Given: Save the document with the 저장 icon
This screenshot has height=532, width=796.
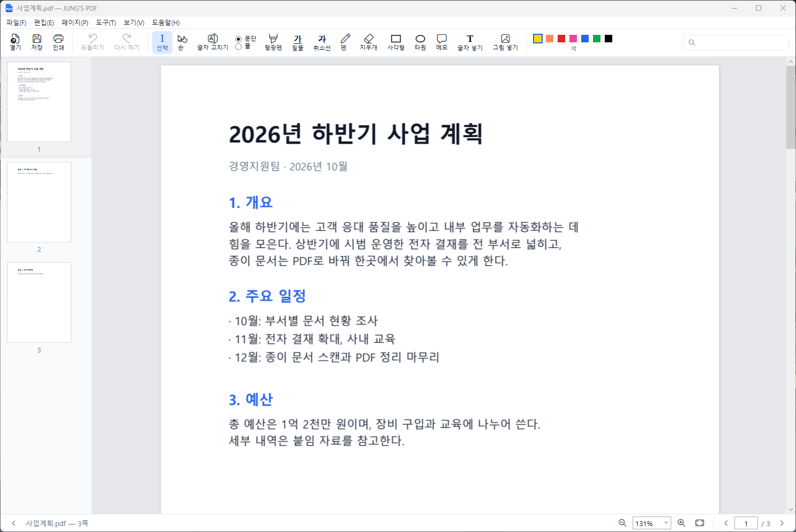Looking at the screenshot, I should click(37, 42).
